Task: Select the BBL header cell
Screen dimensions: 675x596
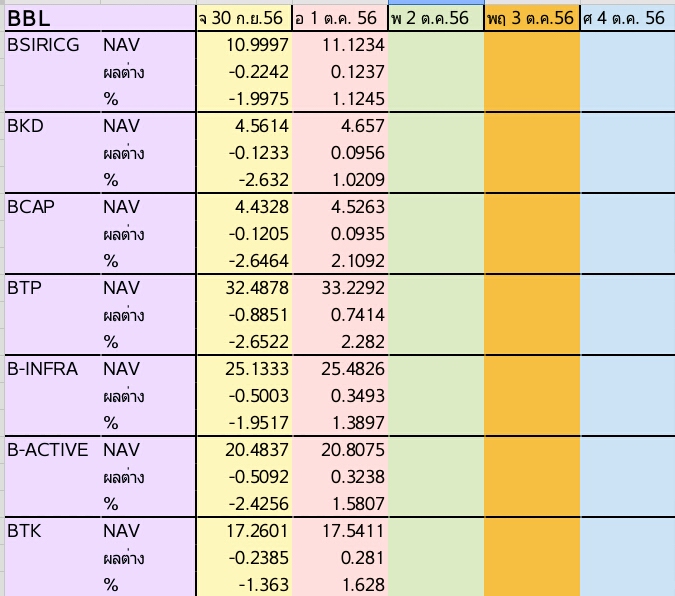Action: point(100,18)
